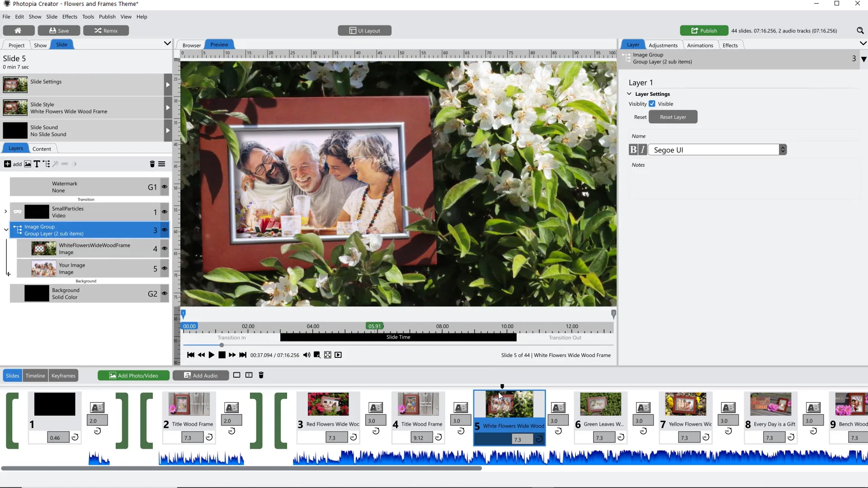Open the Publish menu
The width and height of the screenshot is (868, 488).
107,17
